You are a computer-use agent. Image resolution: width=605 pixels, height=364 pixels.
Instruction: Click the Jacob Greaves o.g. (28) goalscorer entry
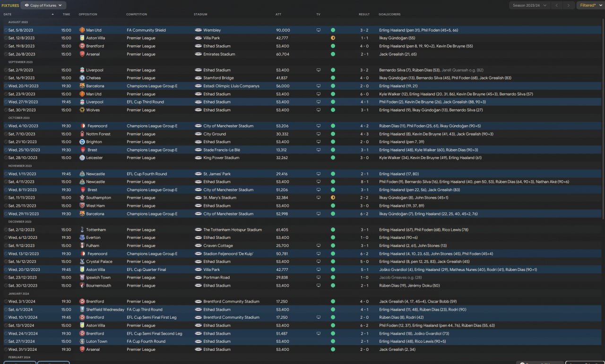[x=400, y=278]
